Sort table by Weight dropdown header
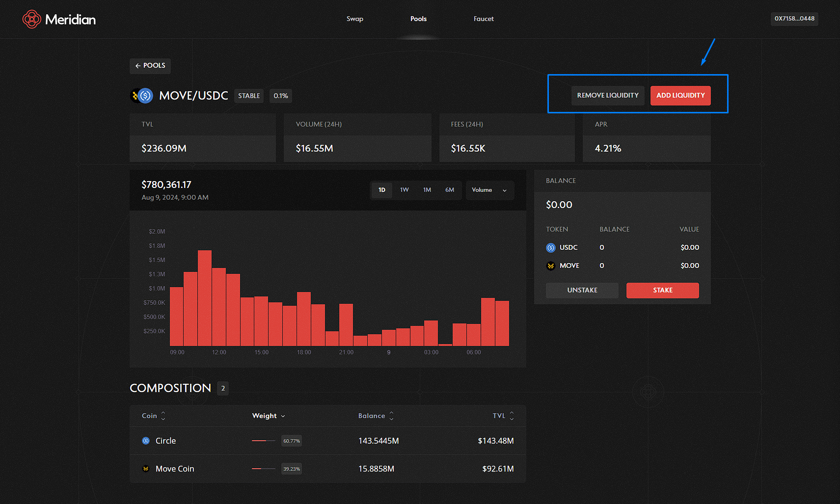Screen dimensions: 840x504 coord(269,416)
